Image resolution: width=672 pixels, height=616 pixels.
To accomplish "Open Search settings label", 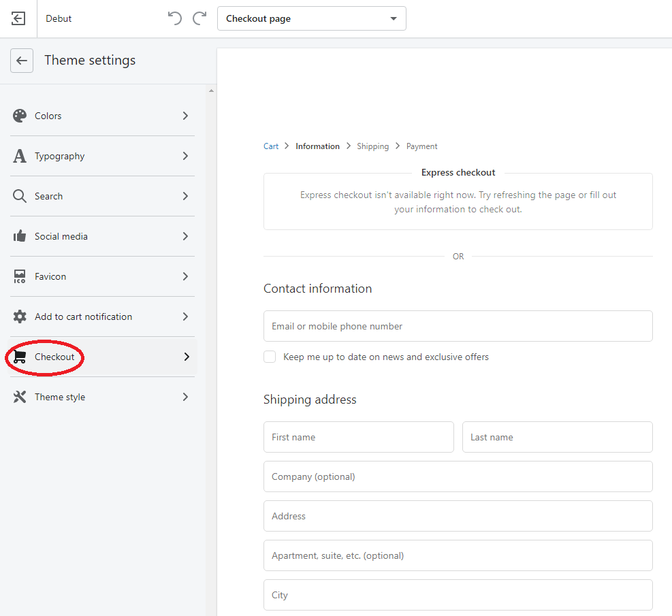I will [48, 196].
